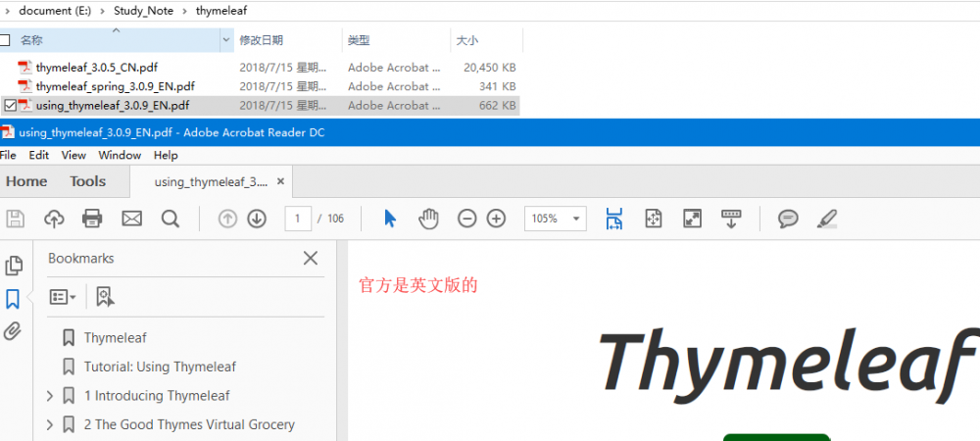Switch to the Home tab
The width and height of the screenshot is (980, 441).
coord(26,181)
